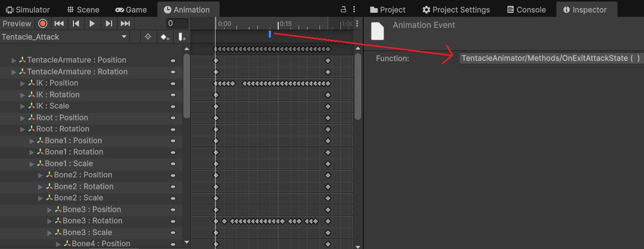The image size is (644, 249).
Task: Select the blue animation event marker
Action: [270, 34]
